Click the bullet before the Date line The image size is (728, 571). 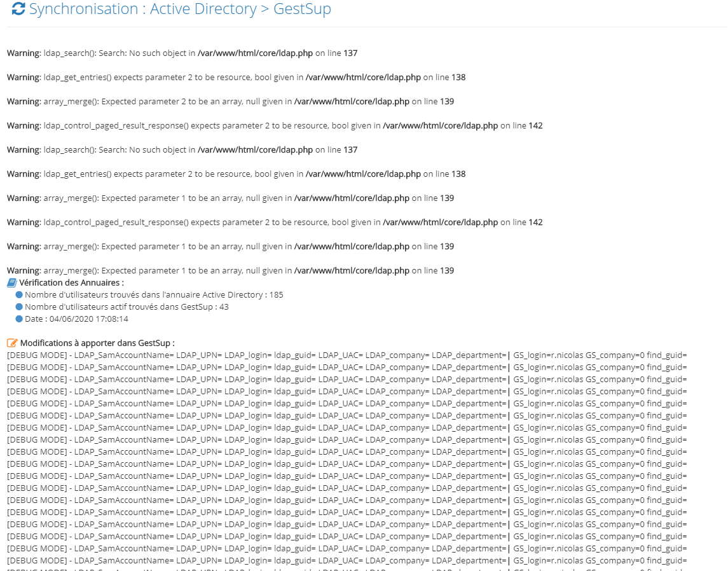pyautogui.click(x=19, y=319)
